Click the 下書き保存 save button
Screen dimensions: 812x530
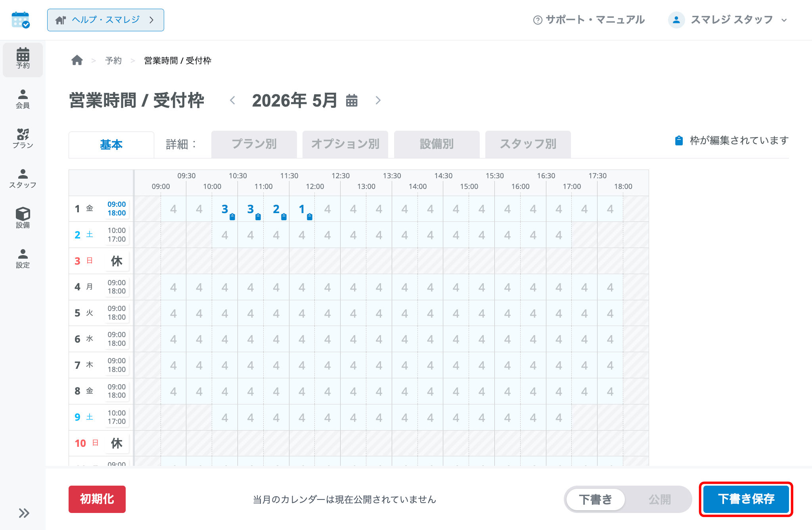(746, 499)
